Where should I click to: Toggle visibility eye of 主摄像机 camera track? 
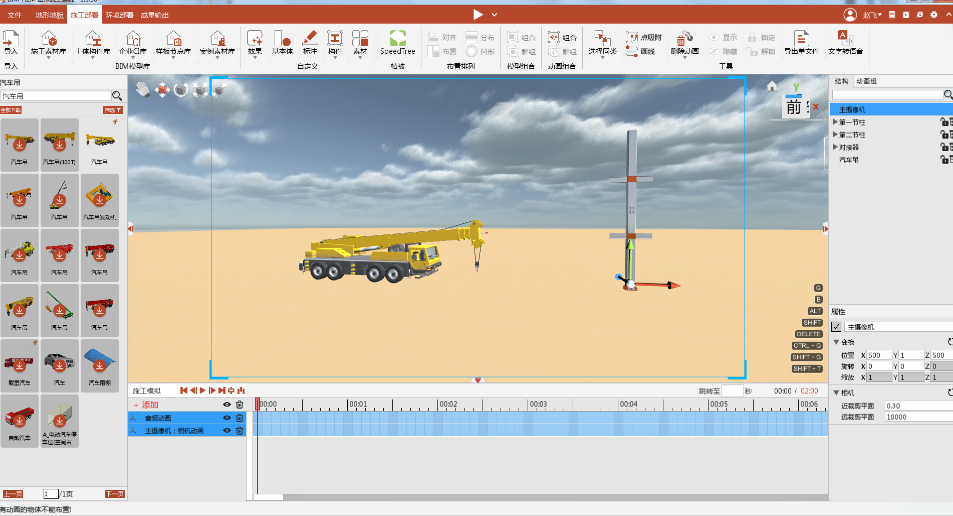click(x=227, y=430)
